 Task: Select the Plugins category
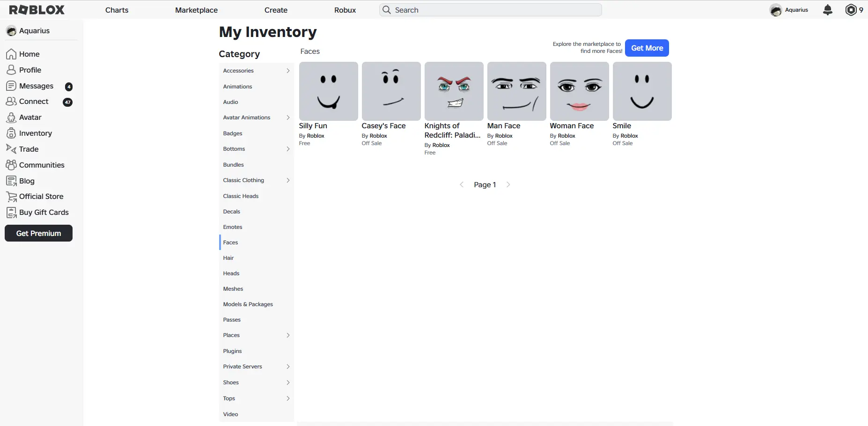(x=257, y=351)
